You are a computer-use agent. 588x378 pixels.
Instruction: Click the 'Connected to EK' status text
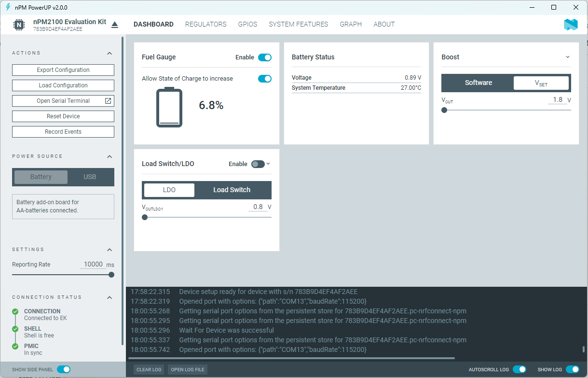45,319
